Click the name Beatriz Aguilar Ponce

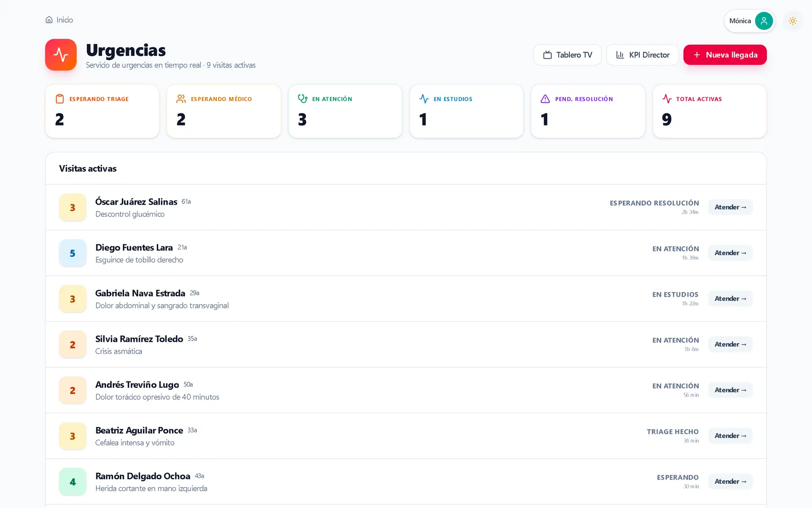click(x=139, y=430)
